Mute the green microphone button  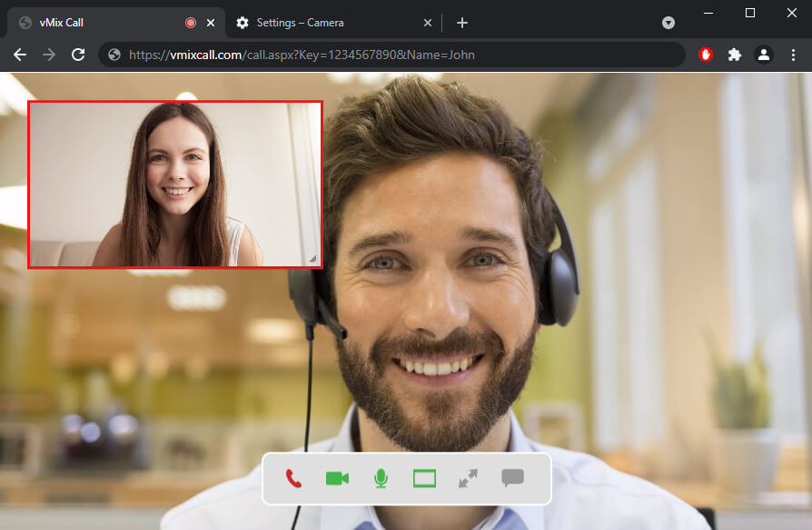pos(381,478)
